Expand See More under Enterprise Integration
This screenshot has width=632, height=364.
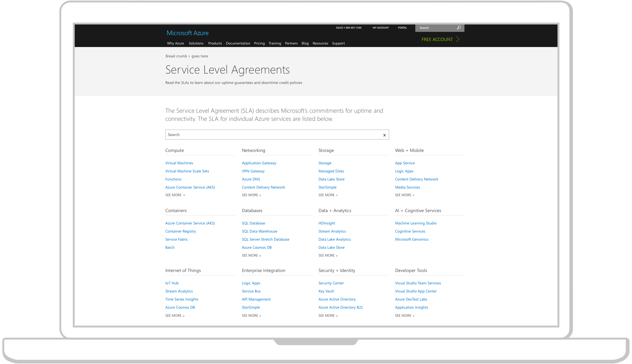252,315
